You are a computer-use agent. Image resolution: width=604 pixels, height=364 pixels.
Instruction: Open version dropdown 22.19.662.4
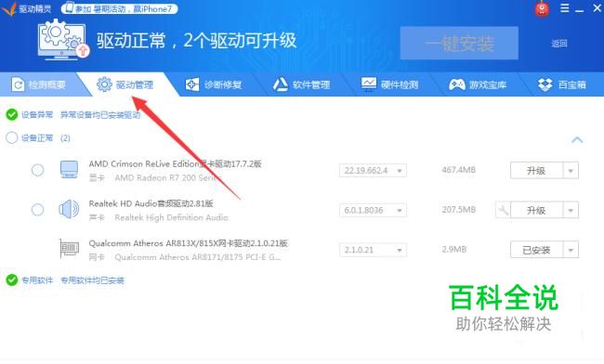[x=373, y=171]
